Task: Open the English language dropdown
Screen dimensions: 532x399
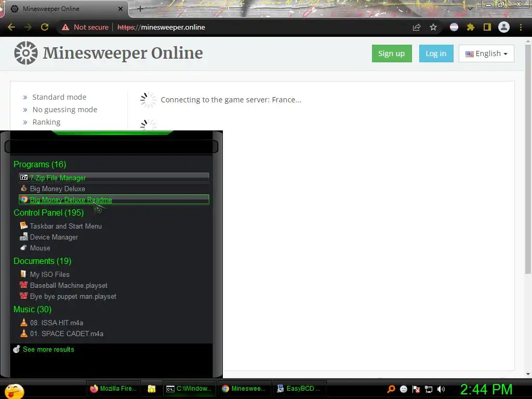Action: [486, 54]
